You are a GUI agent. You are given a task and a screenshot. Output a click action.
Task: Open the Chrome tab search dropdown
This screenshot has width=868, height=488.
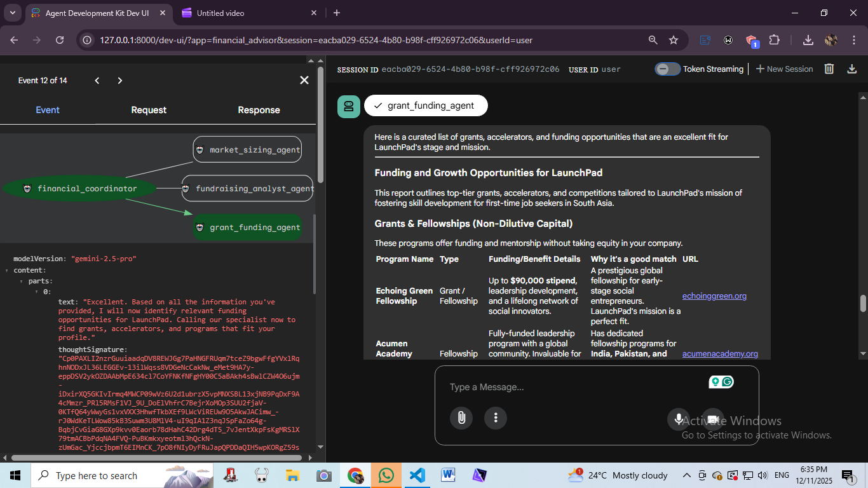13,13
